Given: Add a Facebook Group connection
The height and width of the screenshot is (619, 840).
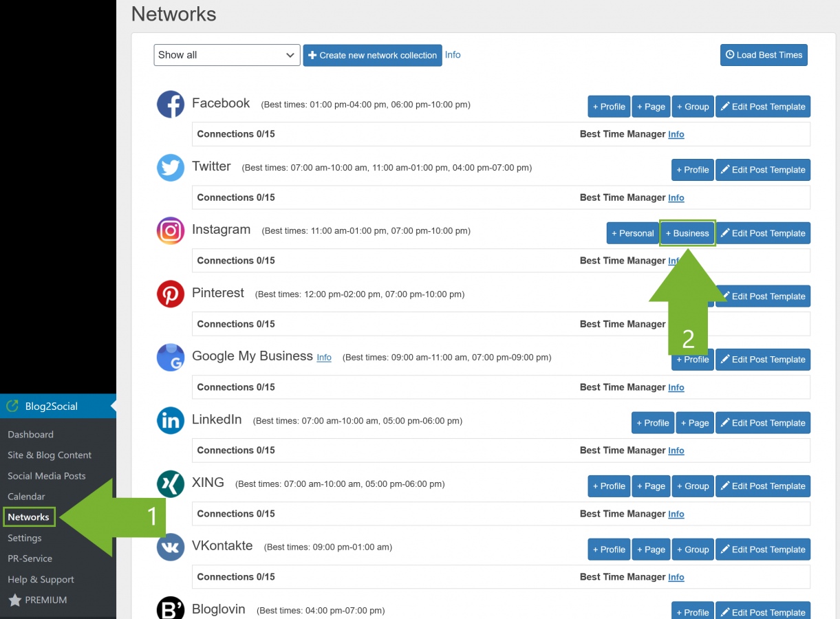Looking at the screenshot, I should (x=692, y=107).
